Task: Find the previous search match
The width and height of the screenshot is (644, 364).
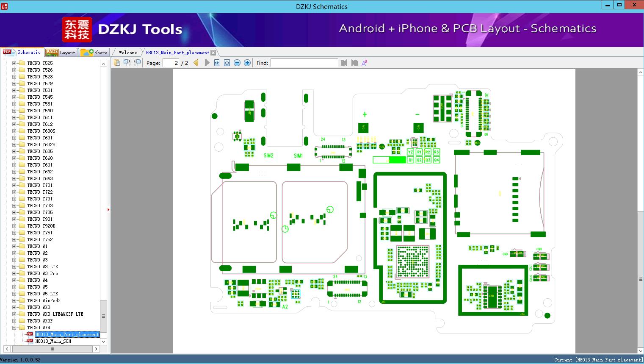Action: [x=344, y=63]
